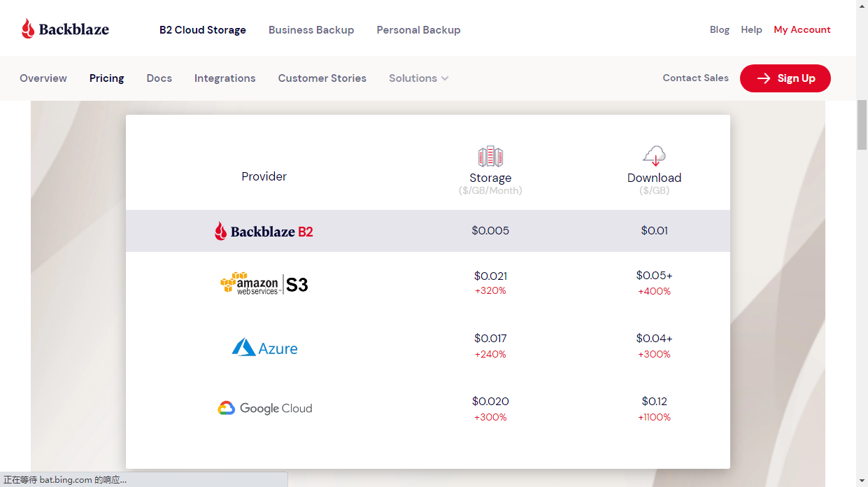Select the Pricing tab
Screen dimensions: 868x487
click(x=106, y=78)
